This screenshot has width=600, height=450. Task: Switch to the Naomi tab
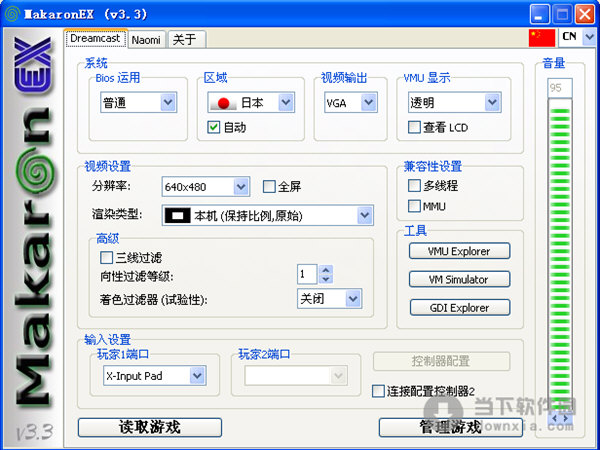point(146,40)
